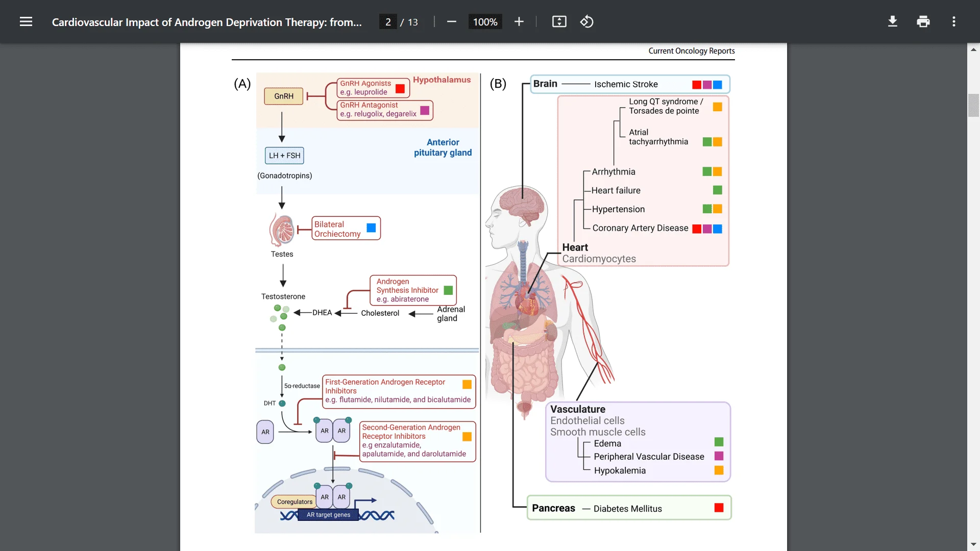Click the Bilateral Orchiectomy box
This screenshot has width=980, height=551.
[346, 229]
